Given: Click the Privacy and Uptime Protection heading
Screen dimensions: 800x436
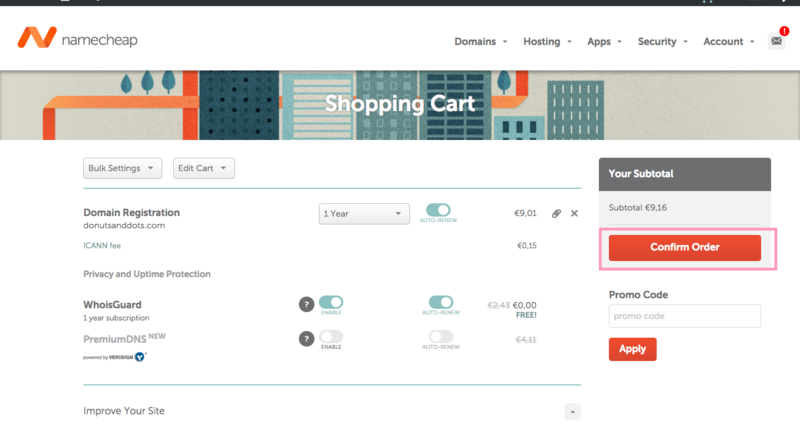Looking at the screenshot, I should pyautogui.click(x=147, y=274).
